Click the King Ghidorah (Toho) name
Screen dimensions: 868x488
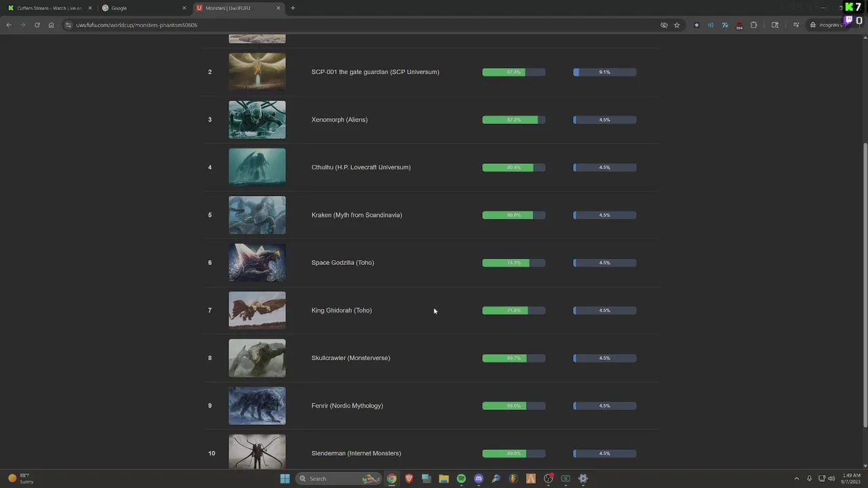[x=341, y=310]
